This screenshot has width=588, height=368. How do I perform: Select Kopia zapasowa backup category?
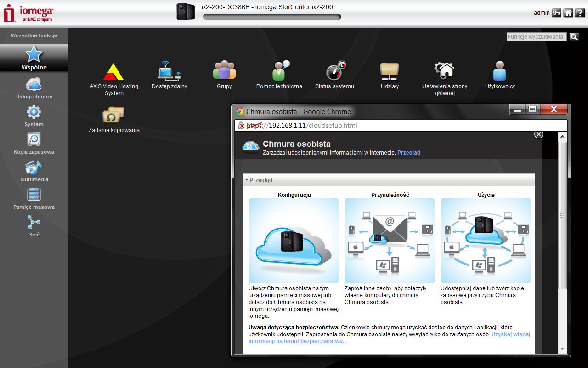point(34,144)
